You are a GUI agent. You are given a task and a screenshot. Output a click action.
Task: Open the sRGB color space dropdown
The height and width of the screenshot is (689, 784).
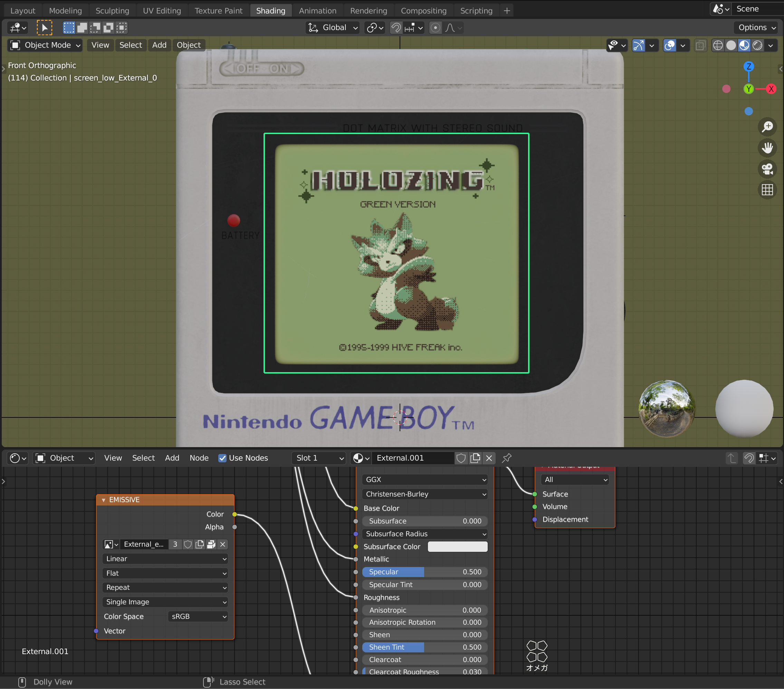(x=198, y=616)
